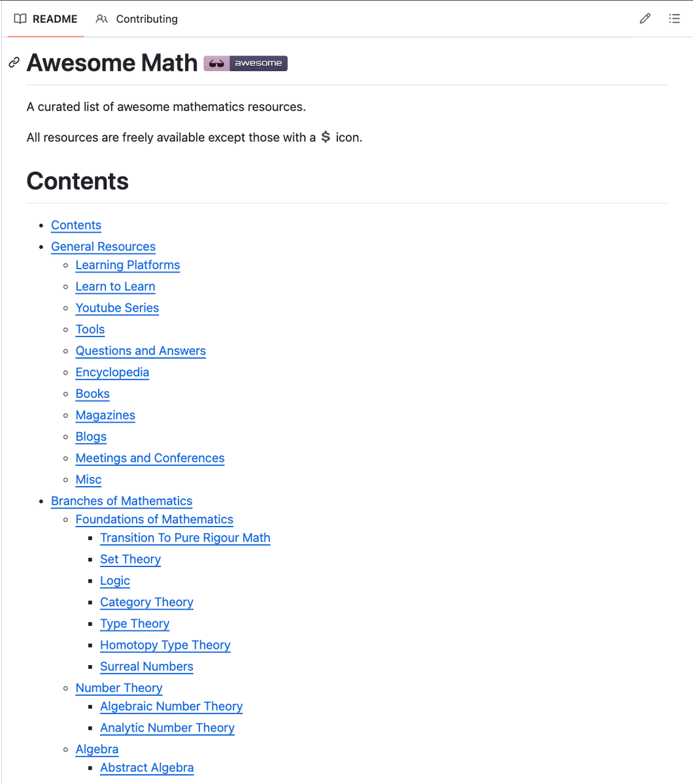Go to Learning Platforms section

tap(127, 265)
